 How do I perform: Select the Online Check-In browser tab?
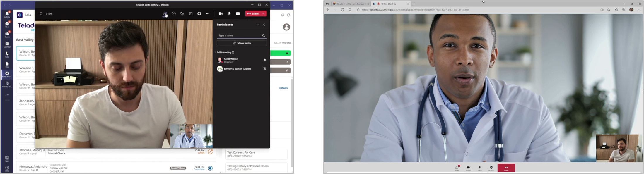click(x=391, y=4)
